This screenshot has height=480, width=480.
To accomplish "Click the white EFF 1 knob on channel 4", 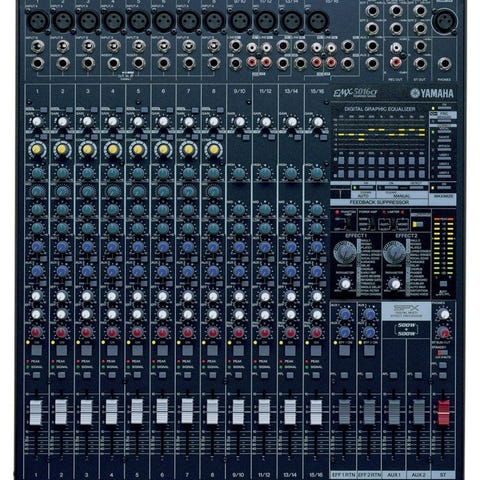I will coord(112,296).
